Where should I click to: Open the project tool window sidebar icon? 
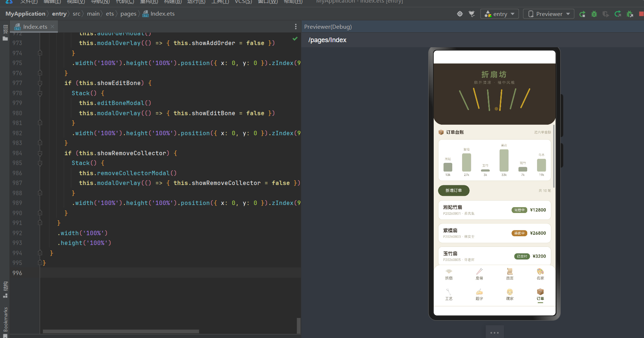(5, 33)
